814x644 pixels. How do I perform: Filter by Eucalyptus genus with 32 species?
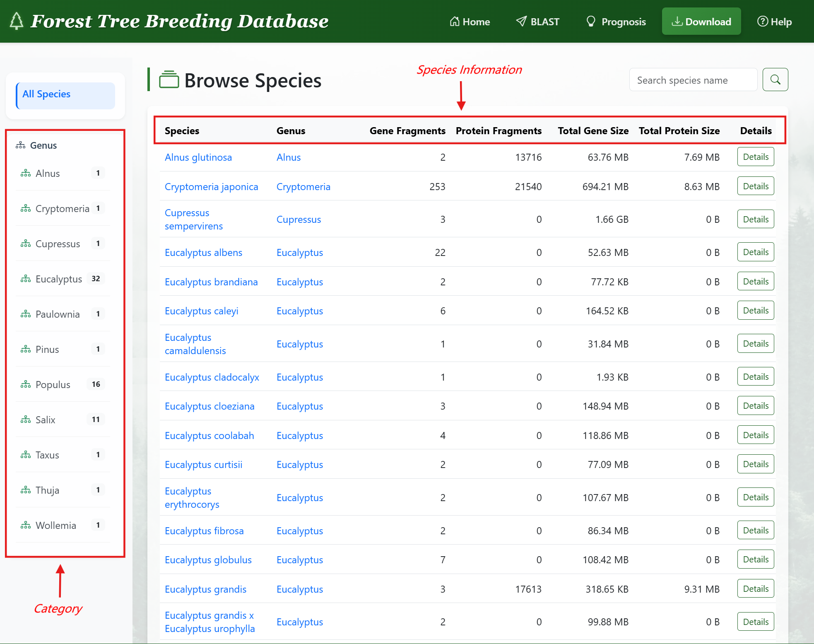point(63,279)
